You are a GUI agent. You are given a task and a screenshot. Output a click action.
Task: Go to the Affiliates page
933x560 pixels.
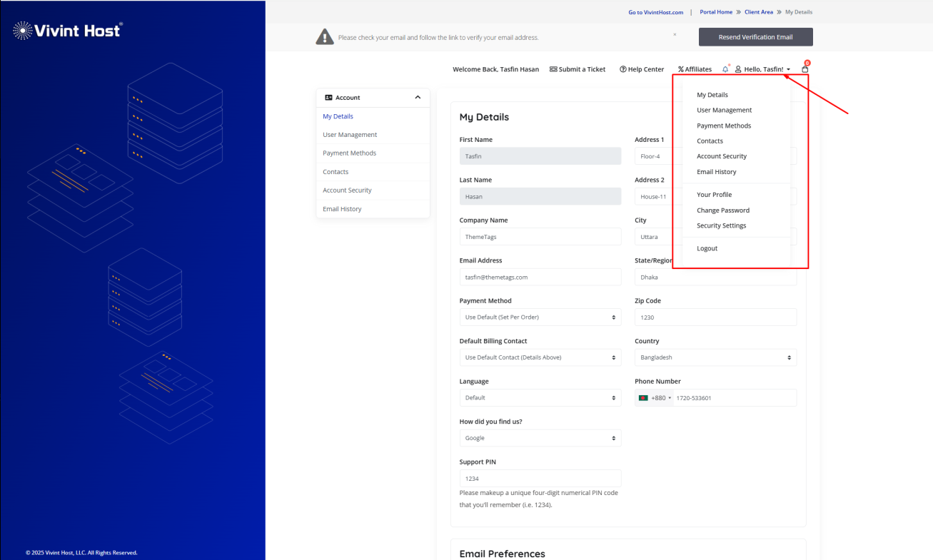tap(695, 69)
